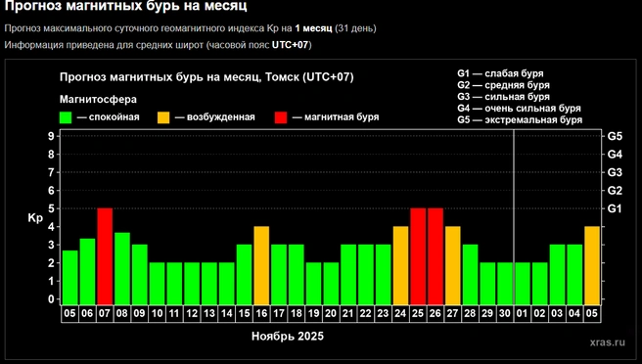Image resolution: width=642 pixels, height=364 pixels.
Task: Click the red bar for day 26
Action: tap(436, 256)
